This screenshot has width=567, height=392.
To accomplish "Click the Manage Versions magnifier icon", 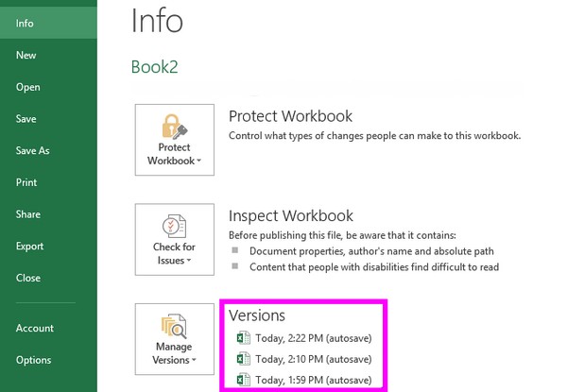I will point(174,326).
